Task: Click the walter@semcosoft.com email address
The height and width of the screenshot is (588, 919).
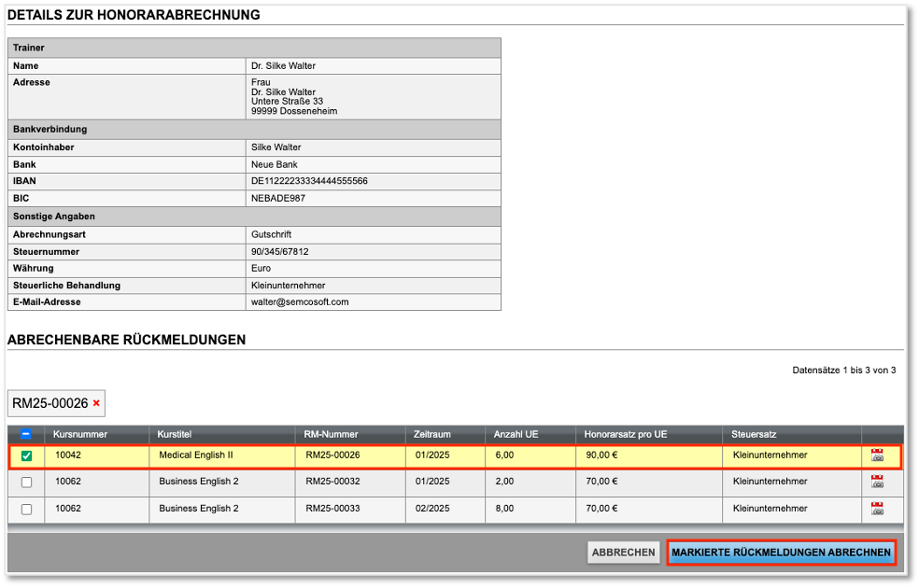Action: 300,301
